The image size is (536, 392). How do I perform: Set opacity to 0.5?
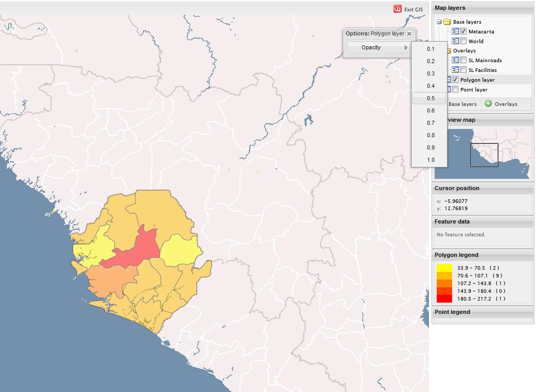tap(430, 98)
